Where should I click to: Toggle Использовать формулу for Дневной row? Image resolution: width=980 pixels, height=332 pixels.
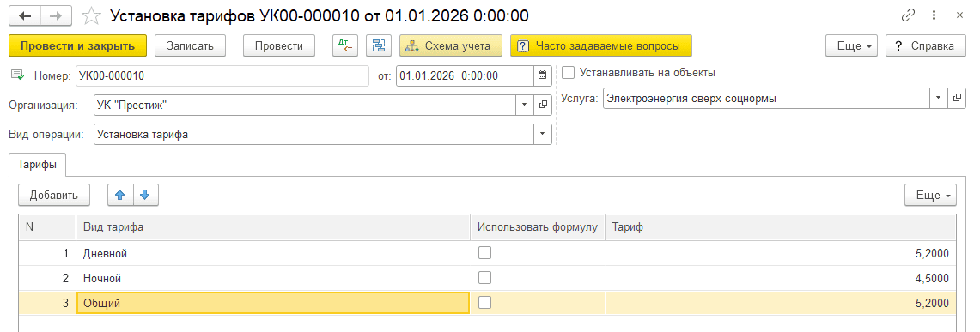[485, 253]
